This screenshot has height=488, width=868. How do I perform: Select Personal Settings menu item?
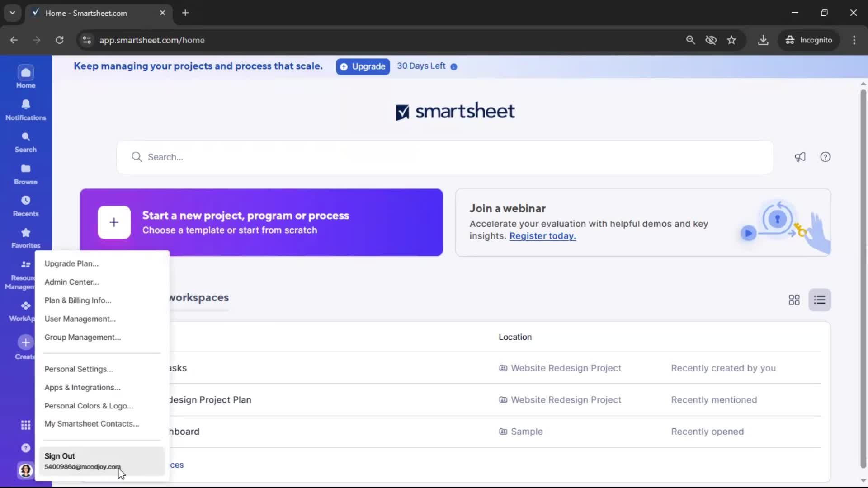click(79, 369)
